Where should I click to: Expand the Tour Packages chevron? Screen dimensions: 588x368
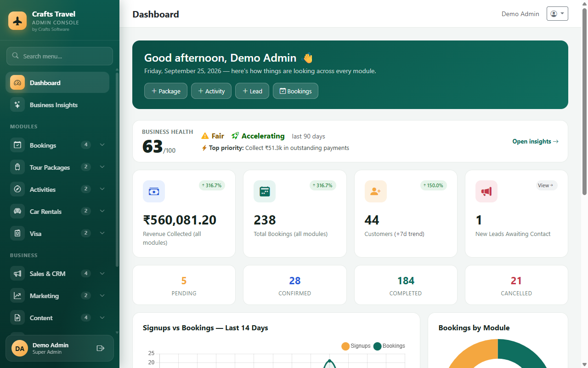coord(102,167)
